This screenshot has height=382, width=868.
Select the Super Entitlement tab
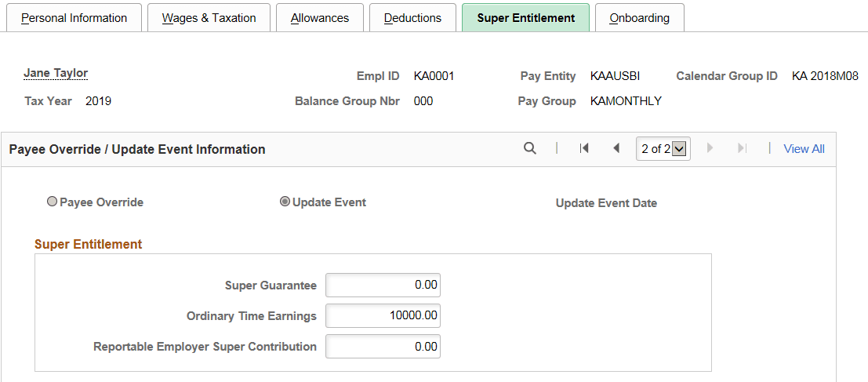coord(526,18)
